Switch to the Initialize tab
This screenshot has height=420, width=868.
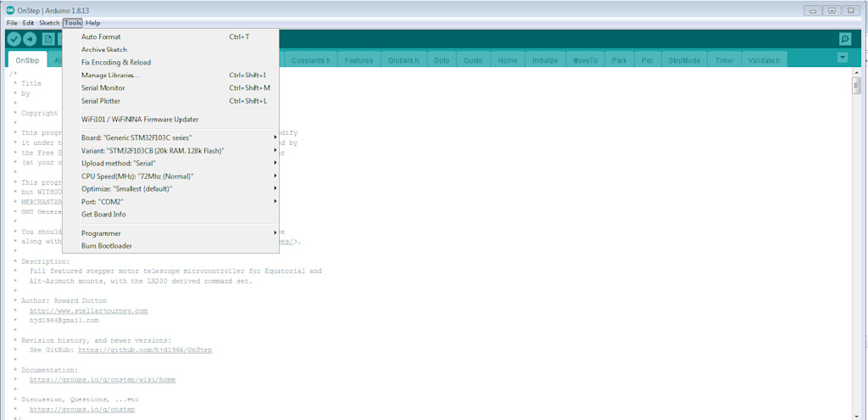[x=545, y=60]
